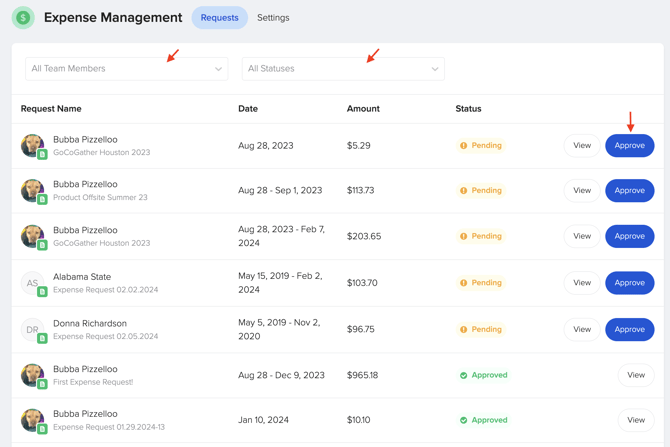Click the orange pending icon on the $113.73 row
This screenshot has height=447, width=670.
pyautogui.click(x=464, y=190)
